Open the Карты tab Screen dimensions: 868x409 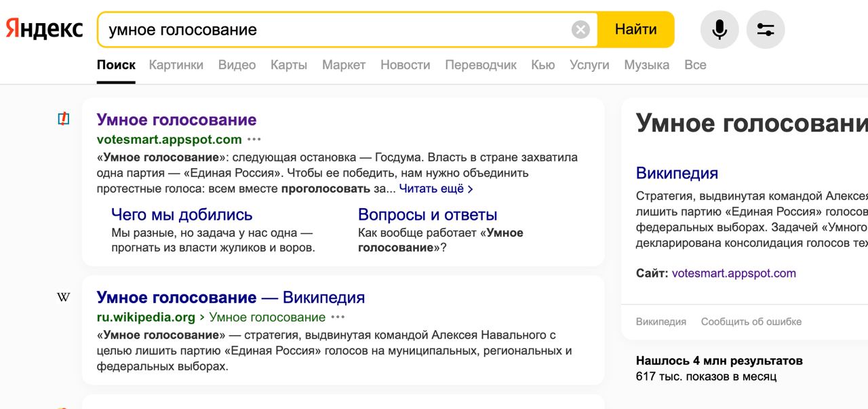289,65
